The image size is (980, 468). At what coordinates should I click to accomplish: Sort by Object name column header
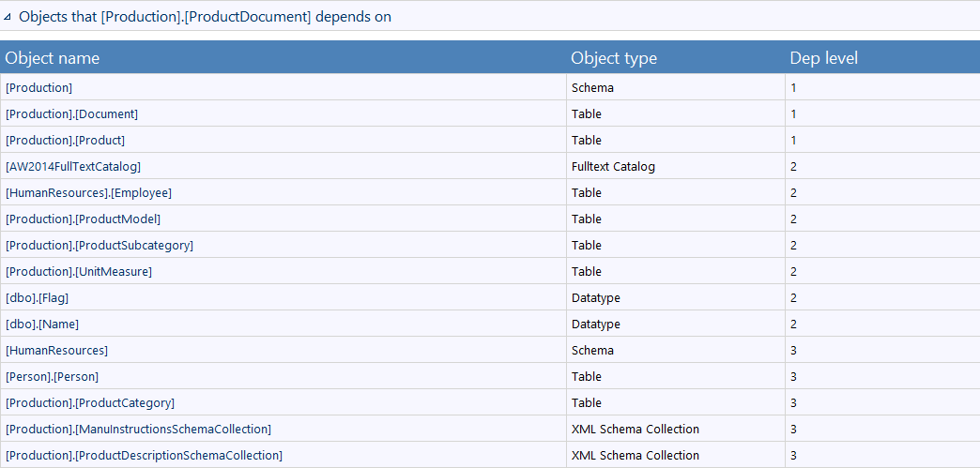[x=53, y=58]
